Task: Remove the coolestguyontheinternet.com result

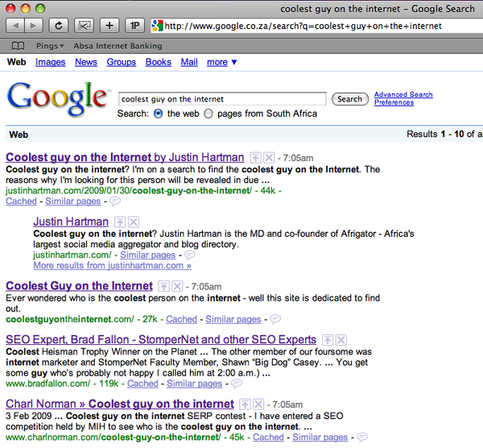Action: coord(177,286)
